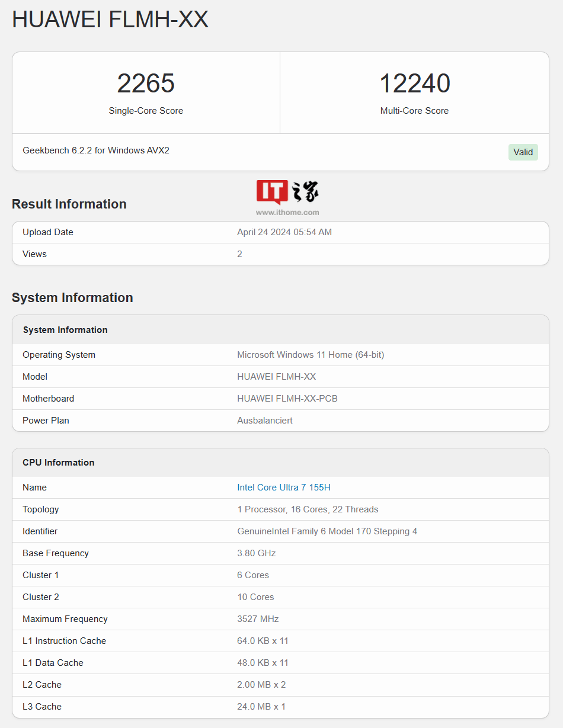Image resolution: width=563 pixels, height=728 pixels.
Task: Click the ITHome red logo icon
Action: point(272,192)
